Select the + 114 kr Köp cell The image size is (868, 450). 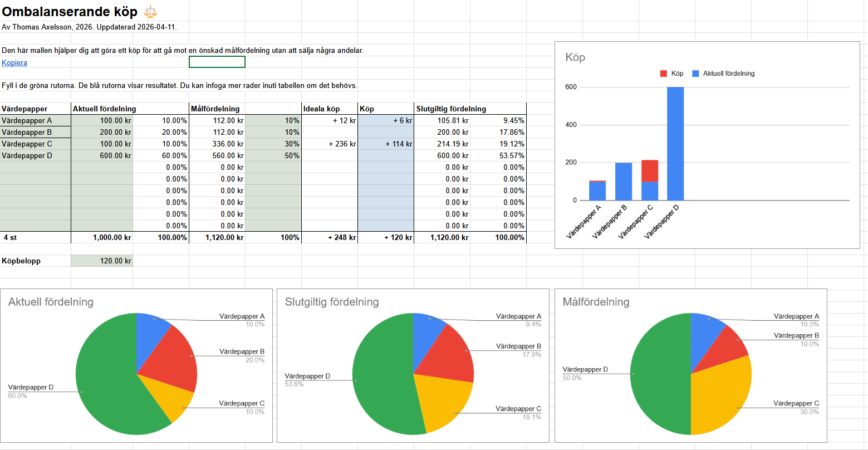pyautogui.click(x=385, y=144)
